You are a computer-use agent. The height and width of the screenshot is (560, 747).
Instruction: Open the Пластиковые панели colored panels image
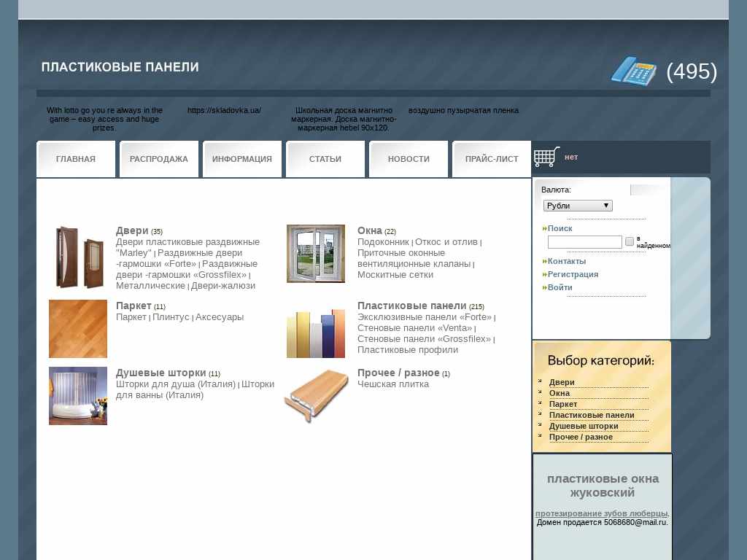coord(315,333)
